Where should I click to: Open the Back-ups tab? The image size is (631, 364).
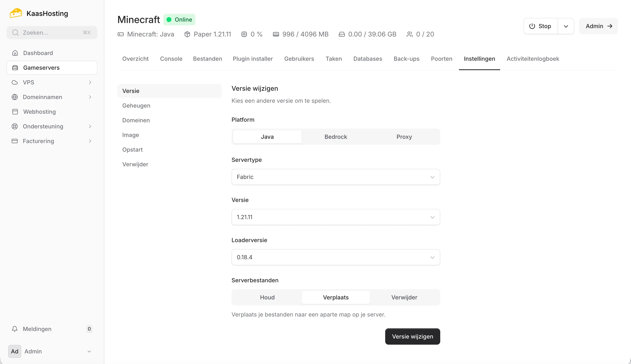[406, 59]
